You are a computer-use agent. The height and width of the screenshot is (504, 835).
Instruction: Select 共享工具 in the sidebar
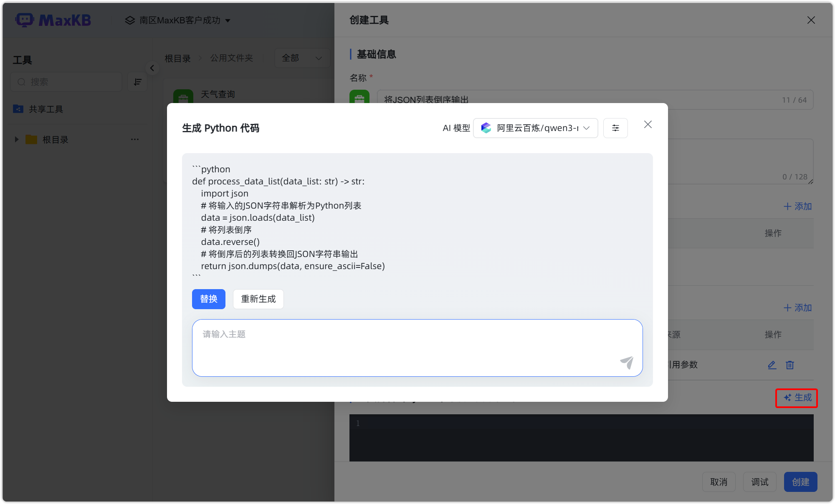click(46, 109)
